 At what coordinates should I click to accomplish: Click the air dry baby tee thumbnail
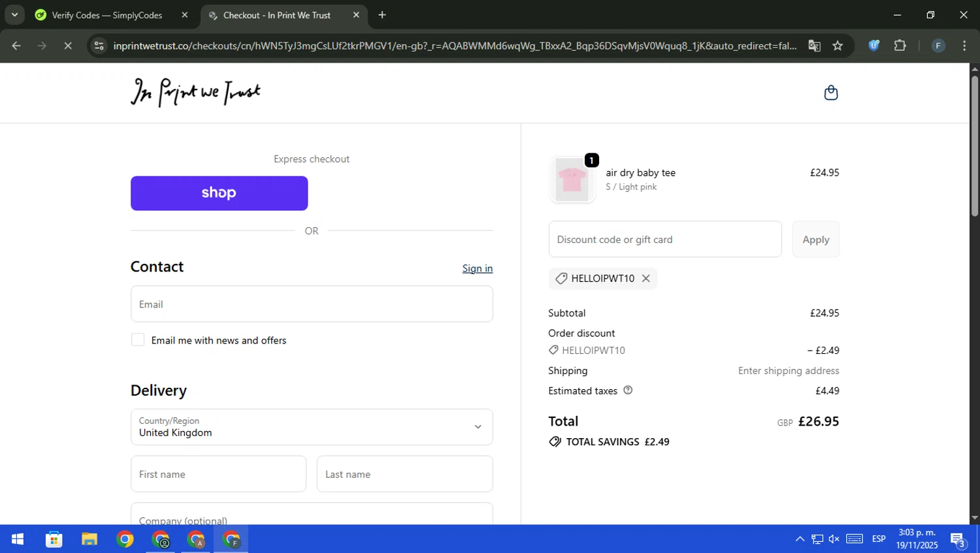tap(572, 180)
